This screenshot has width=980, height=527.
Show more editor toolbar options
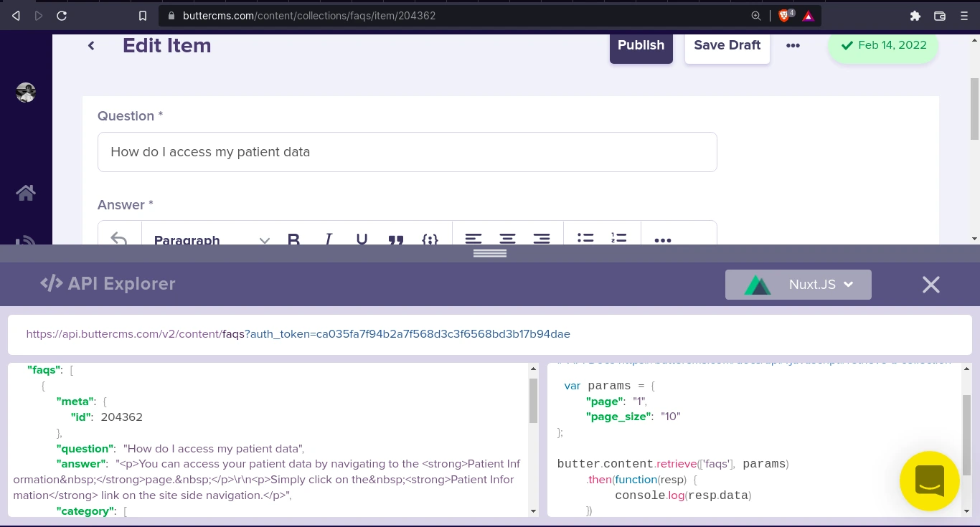coord(663,239)
